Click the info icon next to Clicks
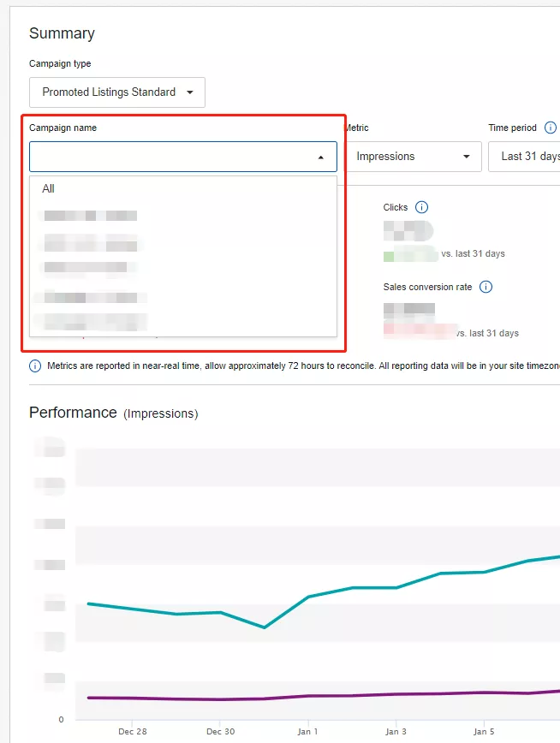This screenshot has height=743, width=560. 421,207
